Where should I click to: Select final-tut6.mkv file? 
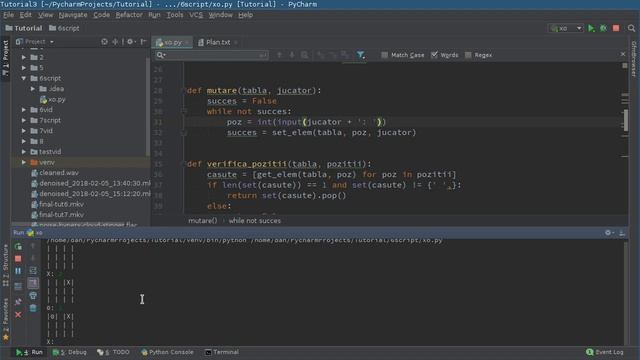(x=57, y=204)
